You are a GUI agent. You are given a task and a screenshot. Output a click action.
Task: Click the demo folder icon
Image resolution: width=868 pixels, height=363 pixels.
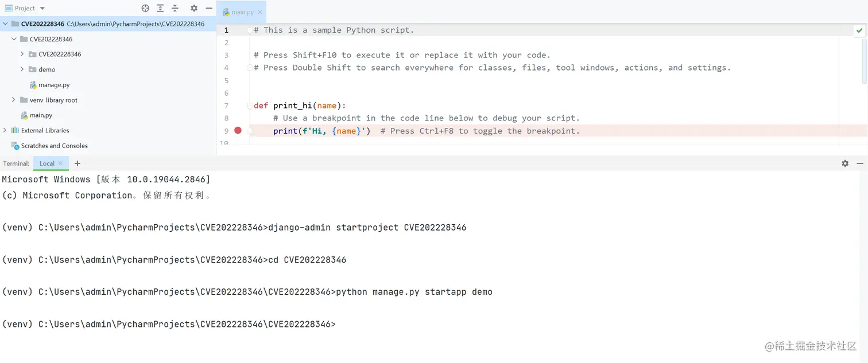point(32,69)
